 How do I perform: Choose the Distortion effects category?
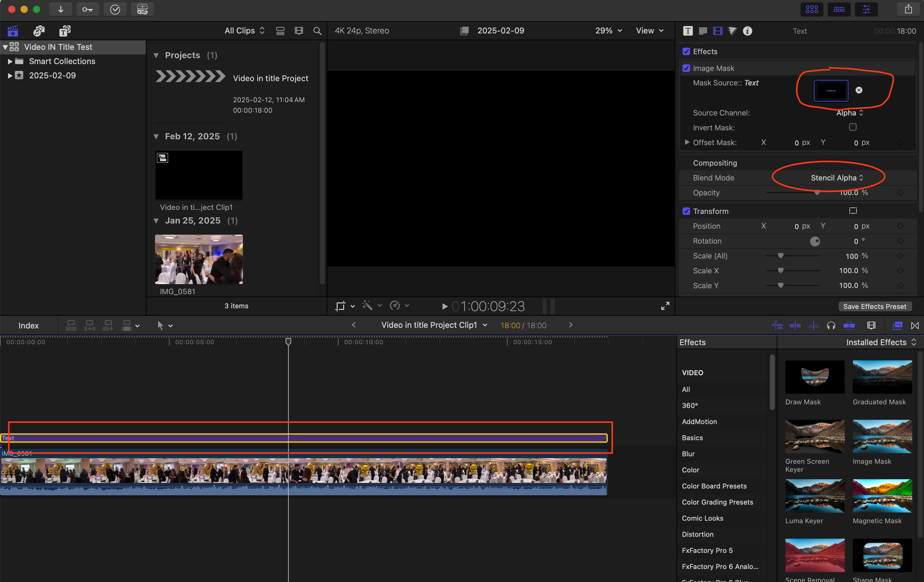(x=697, y=534)
